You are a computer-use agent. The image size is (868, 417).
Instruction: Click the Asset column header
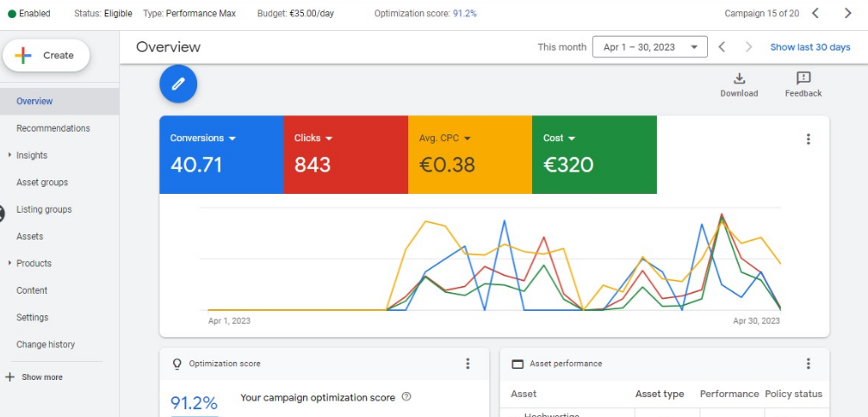coord(524,395)
